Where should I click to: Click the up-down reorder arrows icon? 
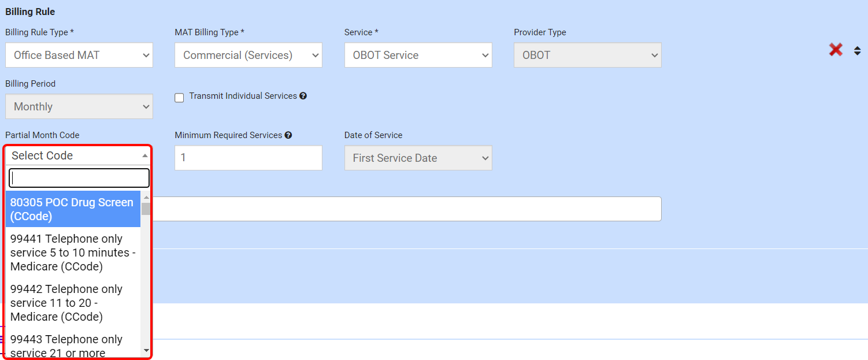tap(857, 51)
